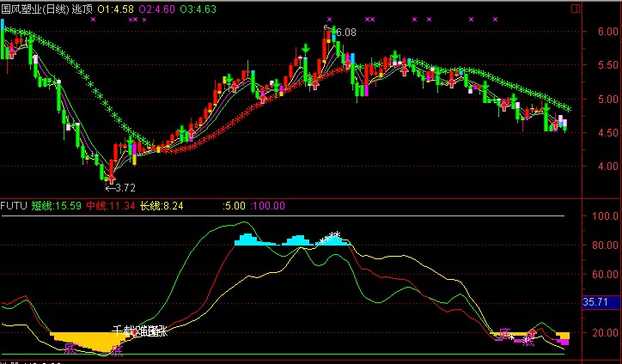Click the stock title 国风塑业(日线)
Screen dimensions: 622x364
[x=35, y=8]
